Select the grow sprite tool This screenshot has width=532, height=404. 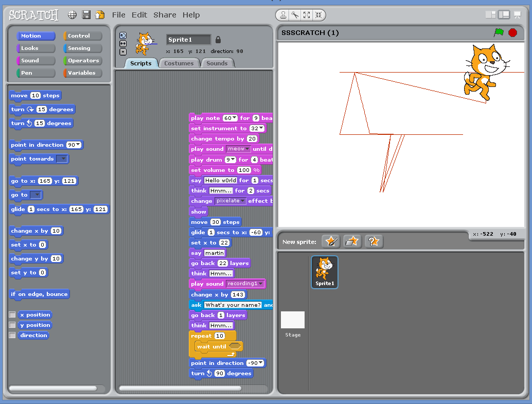coord(307,15)
